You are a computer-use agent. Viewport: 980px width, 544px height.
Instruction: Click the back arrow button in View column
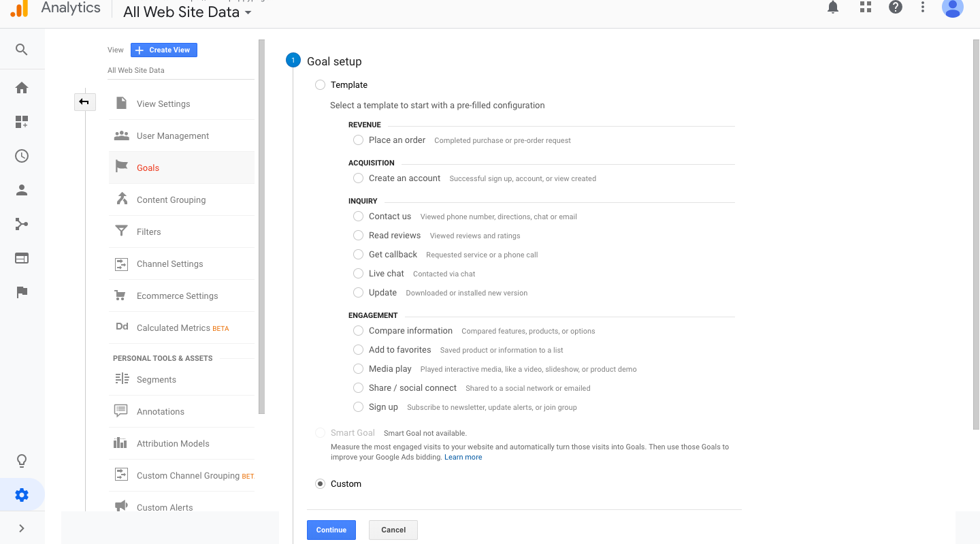point(84,102)
